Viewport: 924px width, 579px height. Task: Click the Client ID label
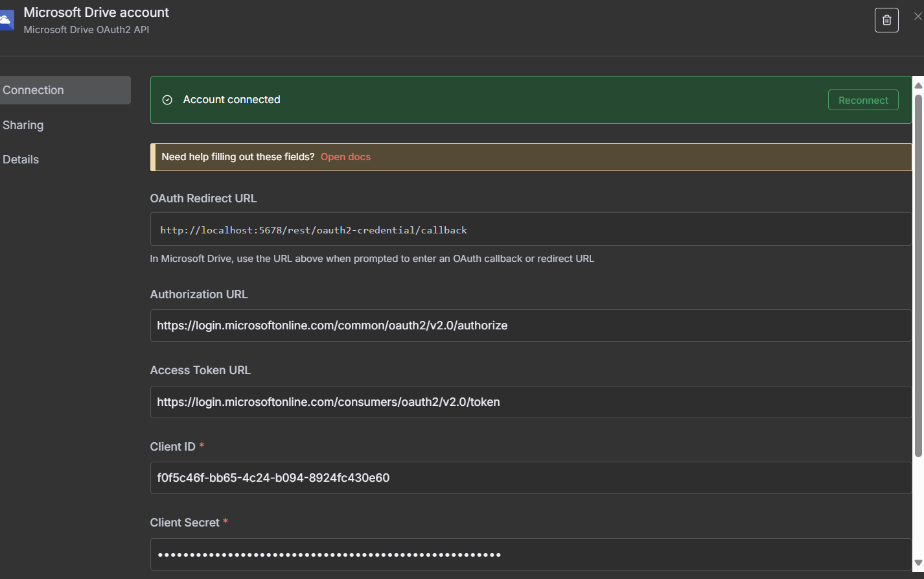click(172, 447)
